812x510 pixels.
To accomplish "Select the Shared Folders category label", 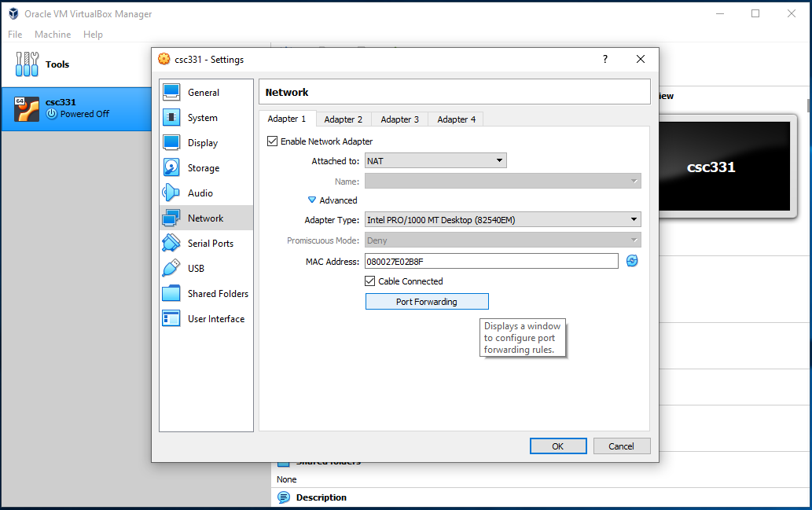I will (x=218, y=293).
